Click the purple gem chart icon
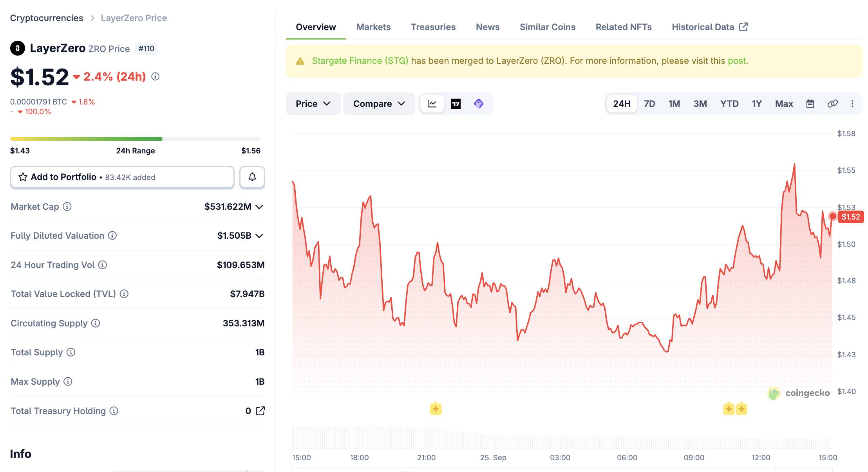 [x=479, y=104]
